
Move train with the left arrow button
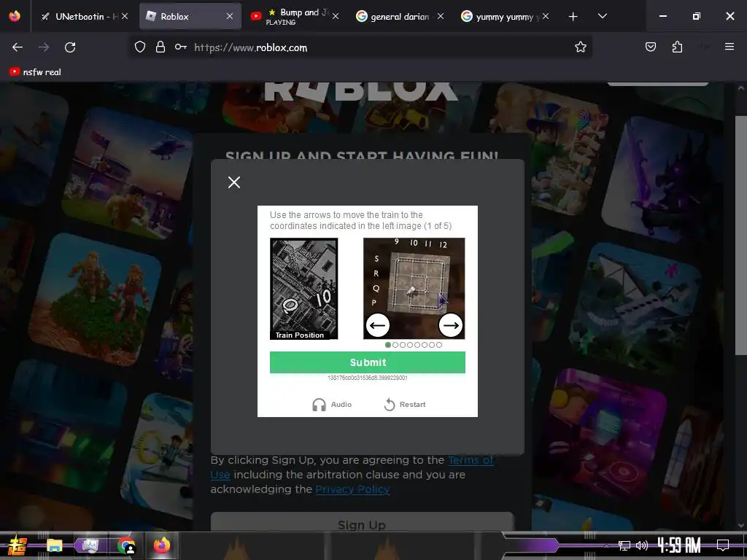coord(378,325)
